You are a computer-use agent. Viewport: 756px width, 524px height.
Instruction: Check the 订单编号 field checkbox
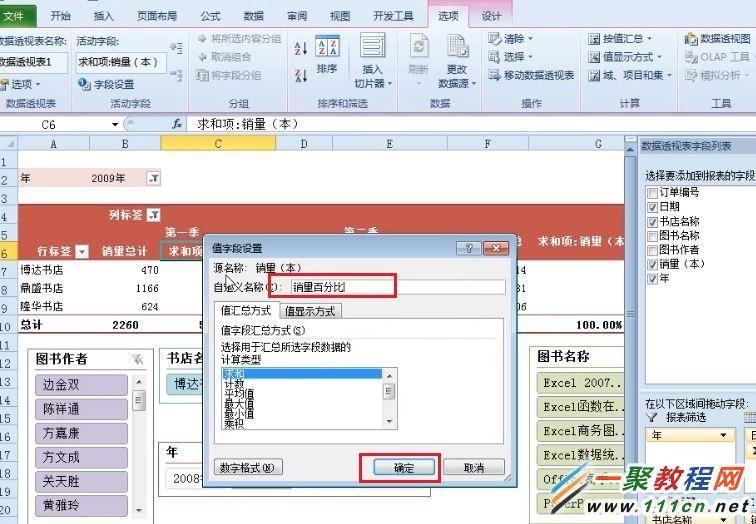coord(651,192)
